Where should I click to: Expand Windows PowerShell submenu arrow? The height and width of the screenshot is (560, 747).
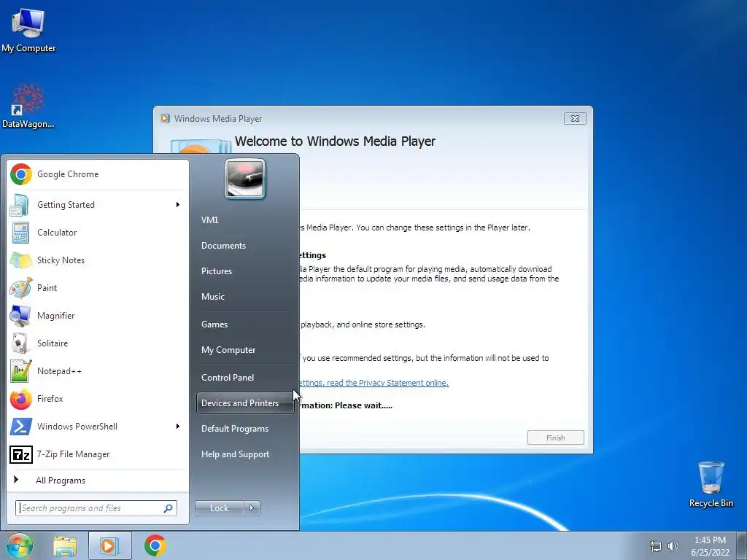(178, 426)
